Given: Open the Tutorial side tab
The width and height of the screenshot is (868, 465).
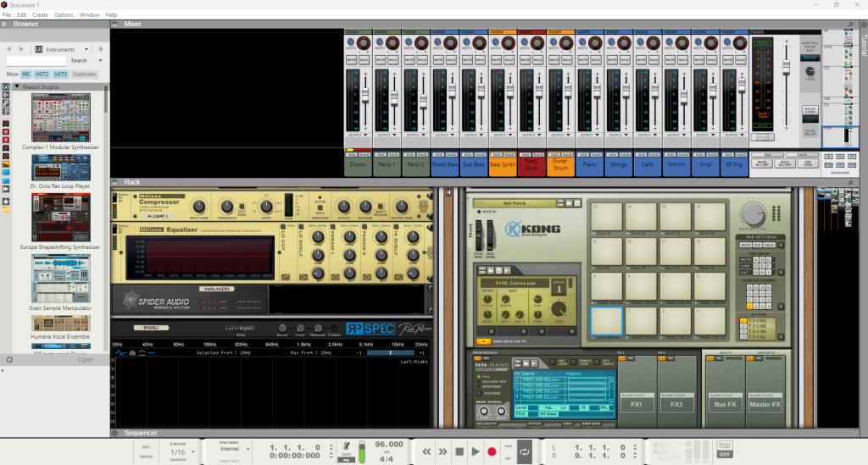Looking at the screenshot, I should (x=863, y=44).
